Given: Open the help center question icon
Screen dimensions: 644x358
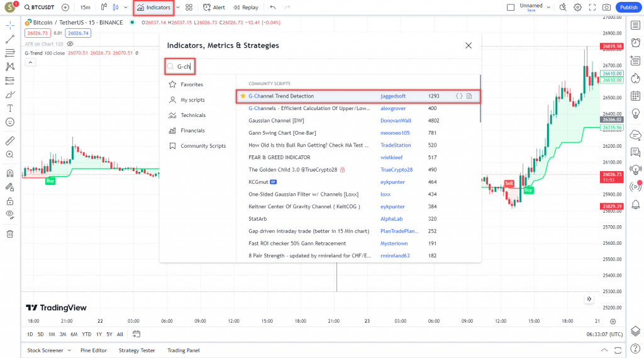Looking at the screenshot, I should point(635,349).
